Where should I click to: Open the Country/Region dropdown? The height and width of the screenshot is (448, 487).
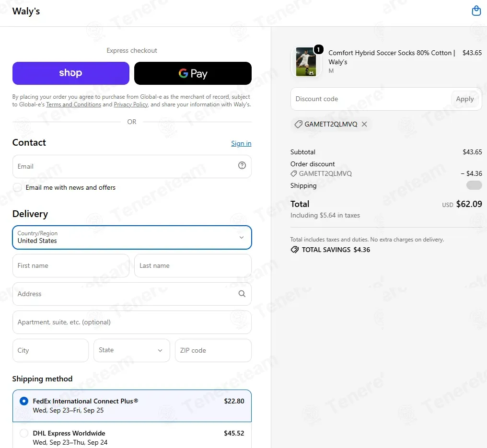tap(132, 238)
